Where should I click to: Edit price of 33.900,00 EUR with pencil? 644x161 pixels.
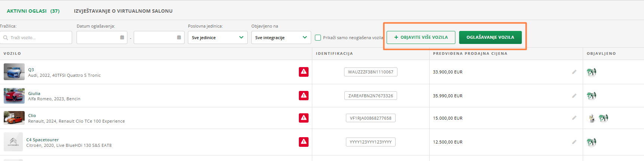(574, 72)
